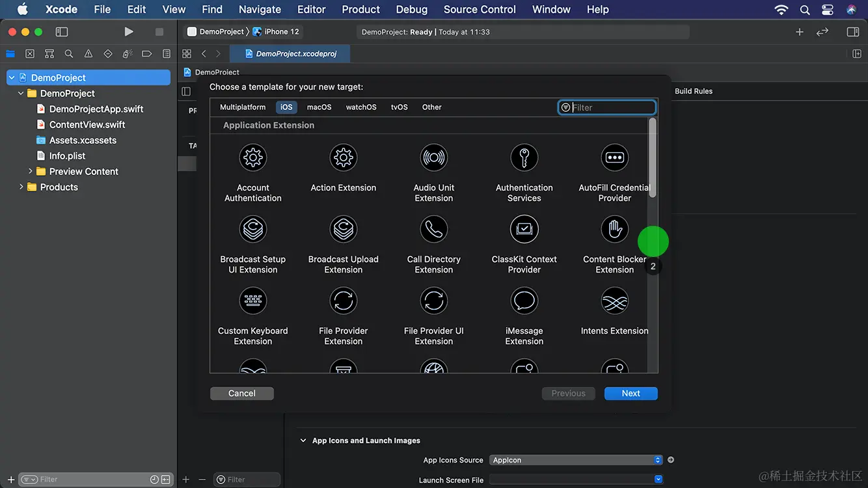Screen dimensions: 868x488
Task: Open the Breakpoint navigator
Action: pyautogui.click(x=147, y=54)
